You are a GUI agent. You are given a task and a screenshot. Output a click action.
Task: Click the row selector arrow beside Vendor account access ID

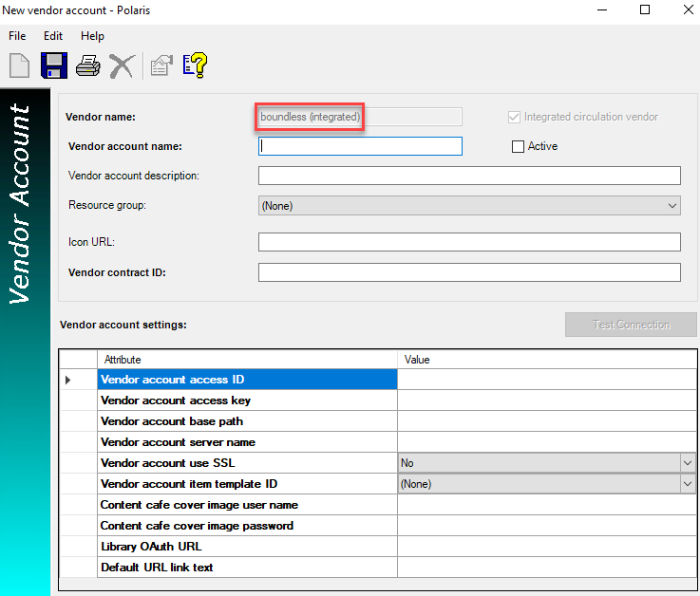coord(68,380)
